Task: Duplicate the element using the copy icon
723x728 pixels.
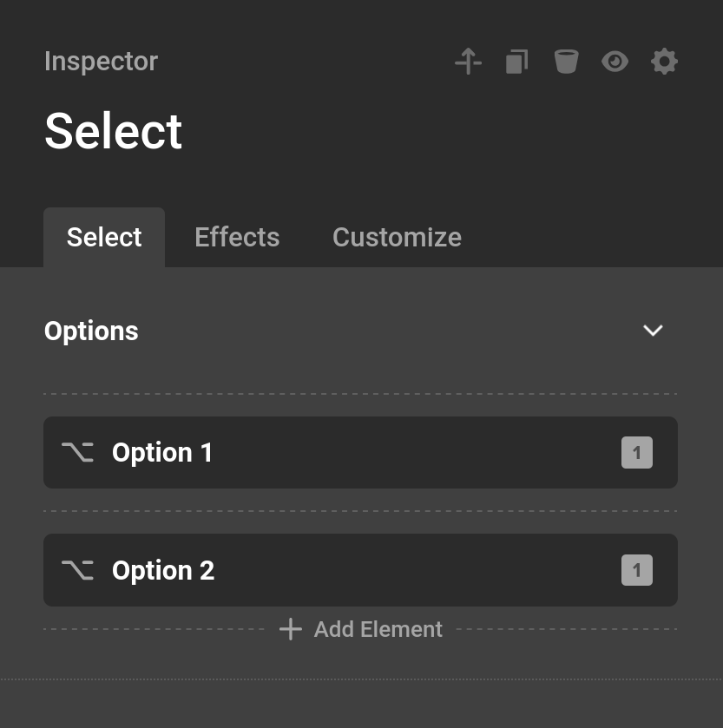Action: click(x=516, y=61)
